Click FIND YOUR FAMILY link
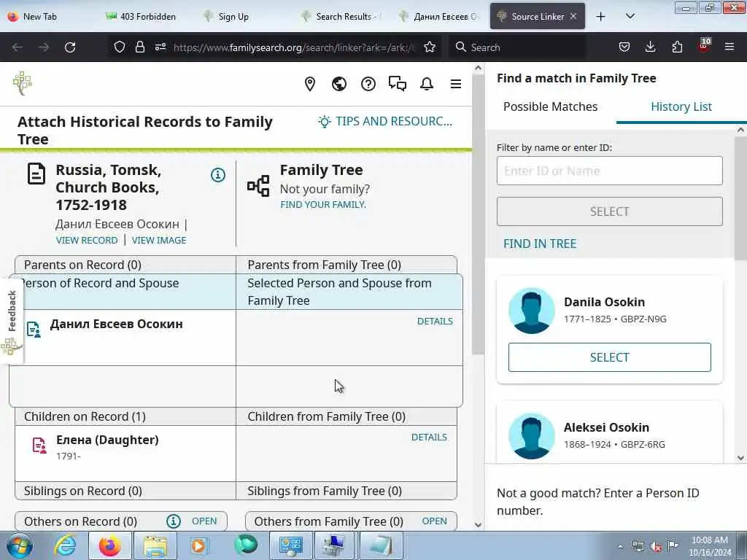This screenshot has height=560, width=747. click(323, 205)
